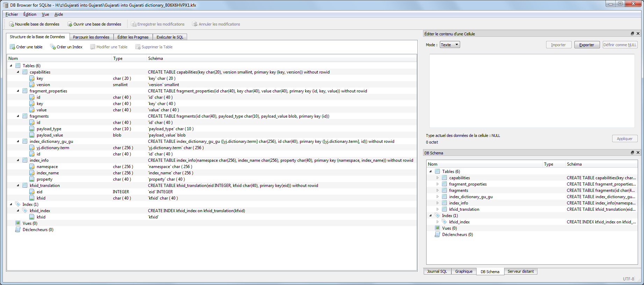Collapse the fragment_properties table in main tree
644x285 pixels.
[18, 91]
